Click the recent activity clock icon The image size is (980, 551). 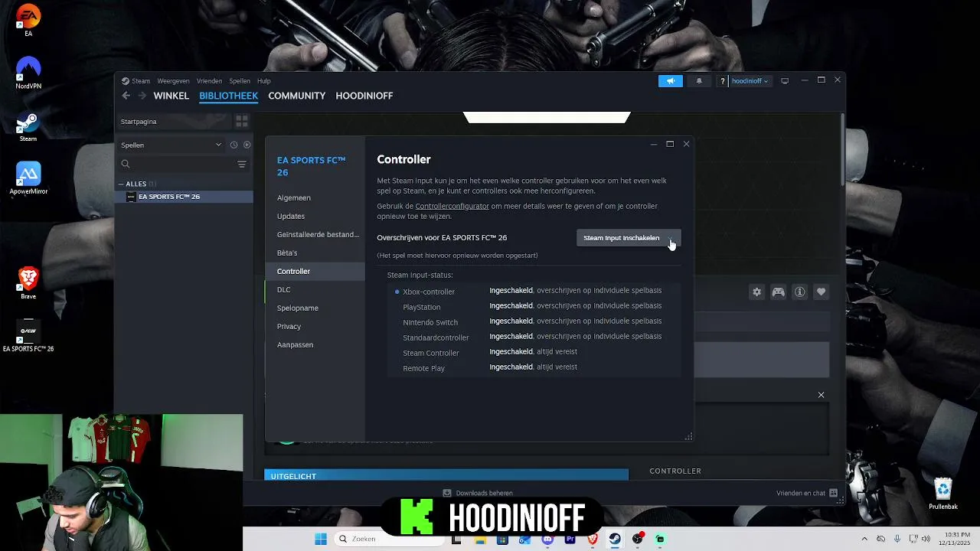[234, 145]
